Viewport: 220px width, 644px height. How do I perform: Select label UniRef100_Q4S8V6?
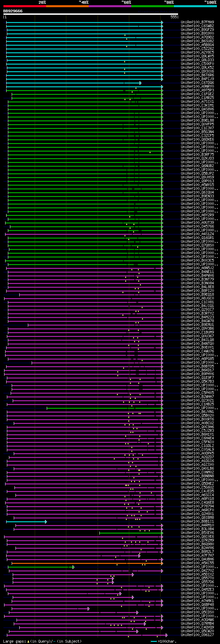pos(197,109)
